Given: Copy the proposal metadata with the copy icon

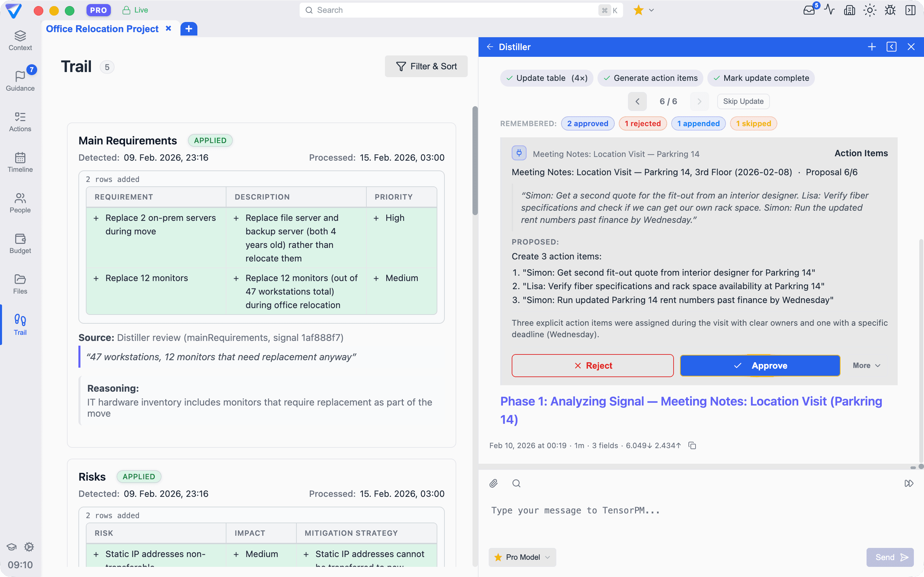Looking at the screenshot, I should pyautogui.click(x=692, y=445).
